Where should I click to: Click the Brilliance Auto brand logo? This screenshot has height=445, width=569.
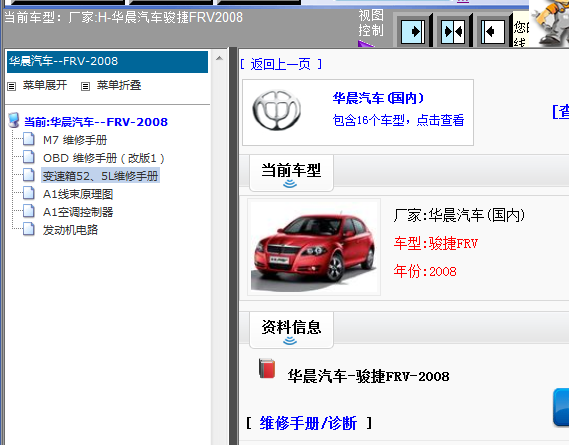coord(277,110)
